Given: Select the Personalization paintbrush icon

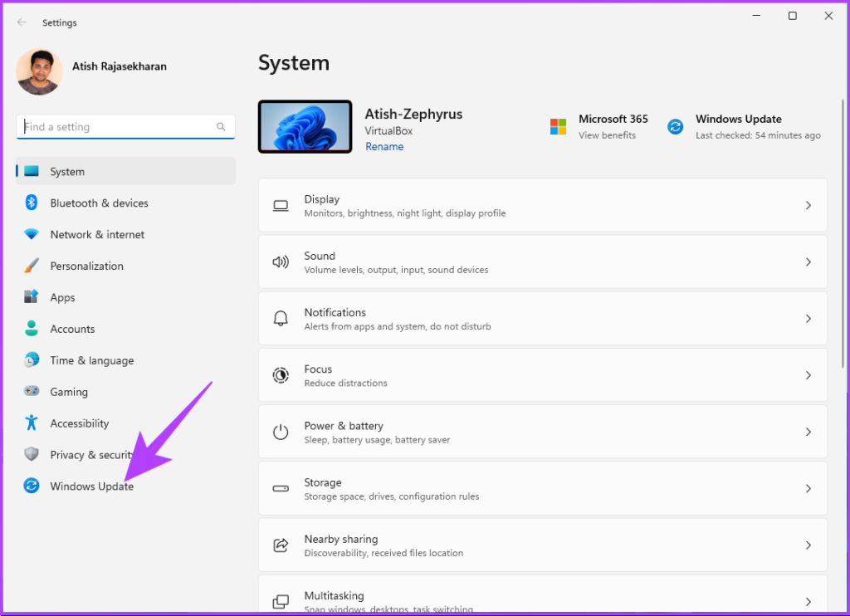Looking at the screenshot, I should coord(32,266).
